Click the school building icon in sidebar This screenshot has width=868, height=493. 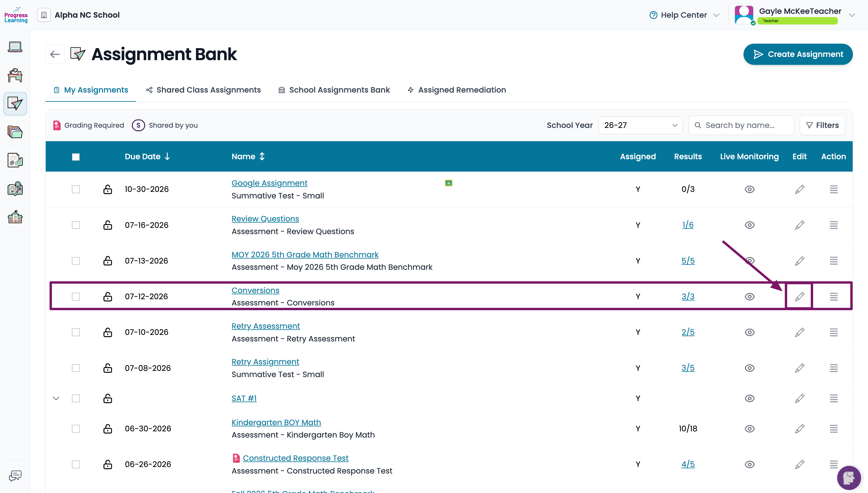coord(15,217)
